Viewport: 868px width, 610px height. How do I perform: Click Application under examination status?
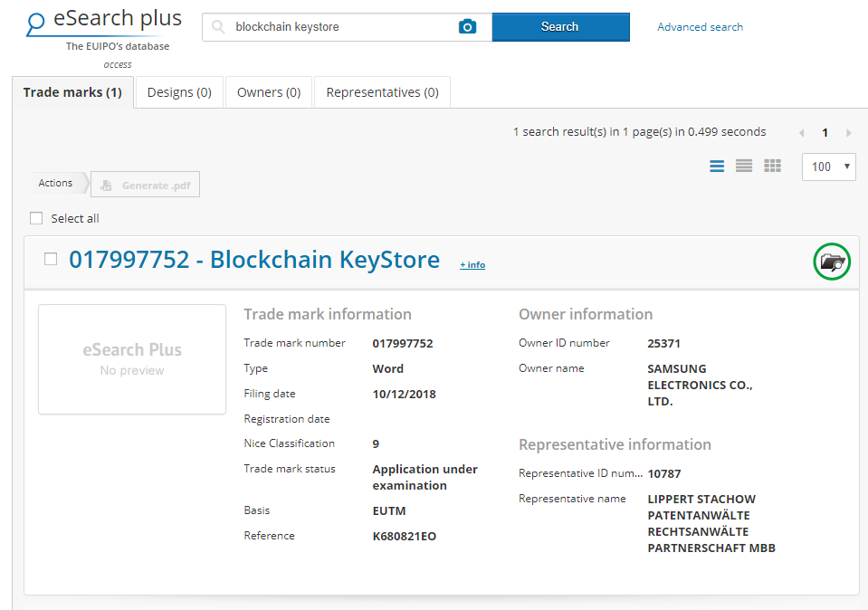pos(424,477)
